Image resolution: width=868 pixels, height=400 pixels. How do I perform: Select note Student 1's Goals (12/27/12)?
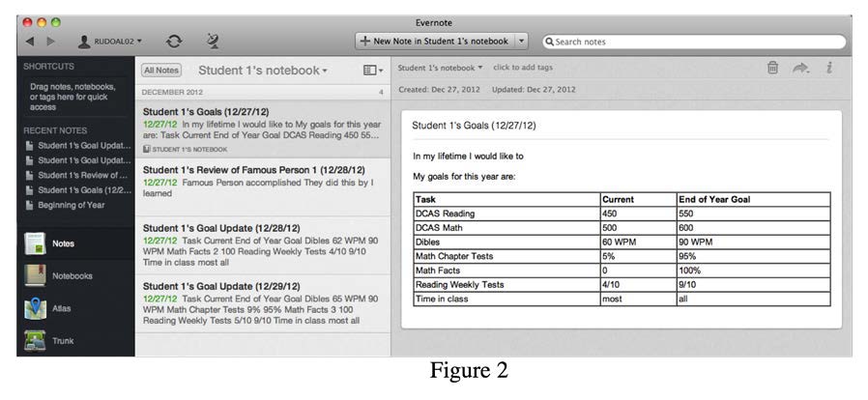[x=262, y=130]
